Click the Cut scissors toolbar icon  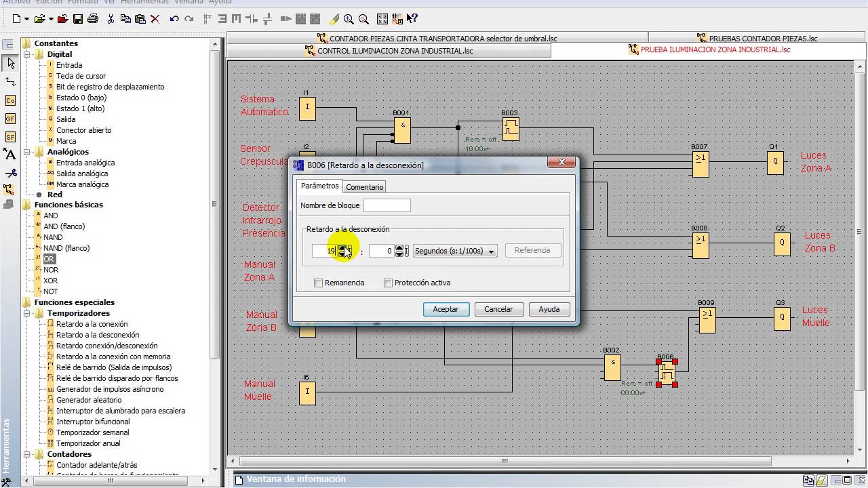[111, 19]
